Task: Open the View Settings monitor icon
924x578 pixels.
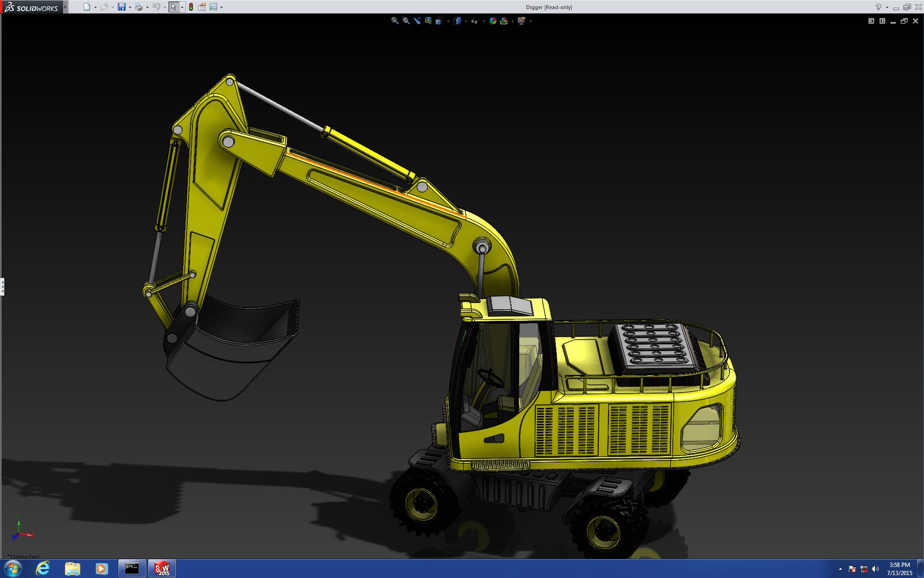Action: [521, 21]
